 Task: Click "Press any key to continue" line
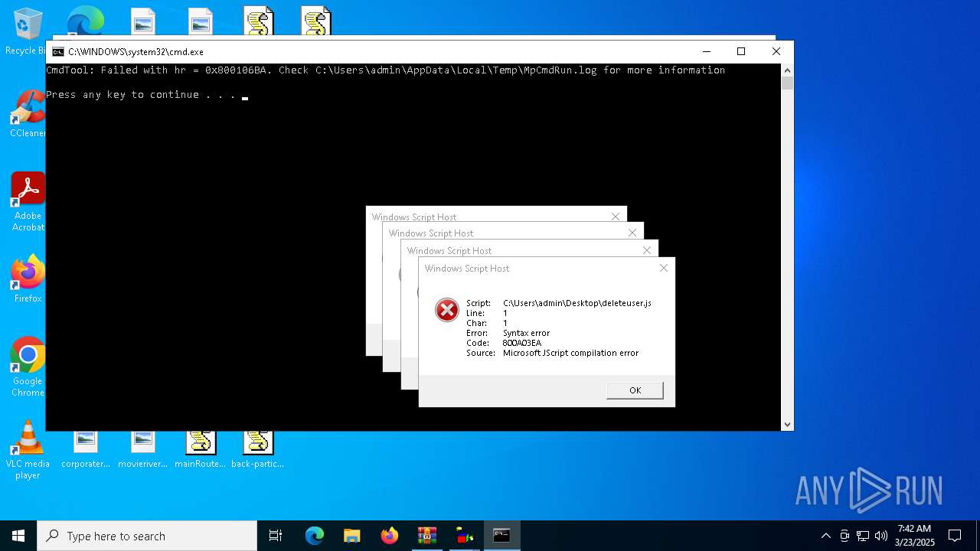pyautogui.click(x=141, y=95)
